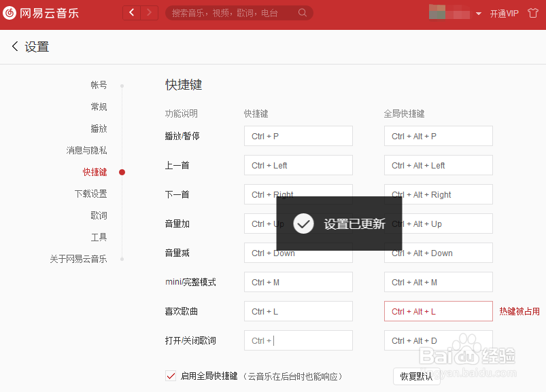Edit the 上一首 Ctrl + Left shortcut field

point(298,165)
